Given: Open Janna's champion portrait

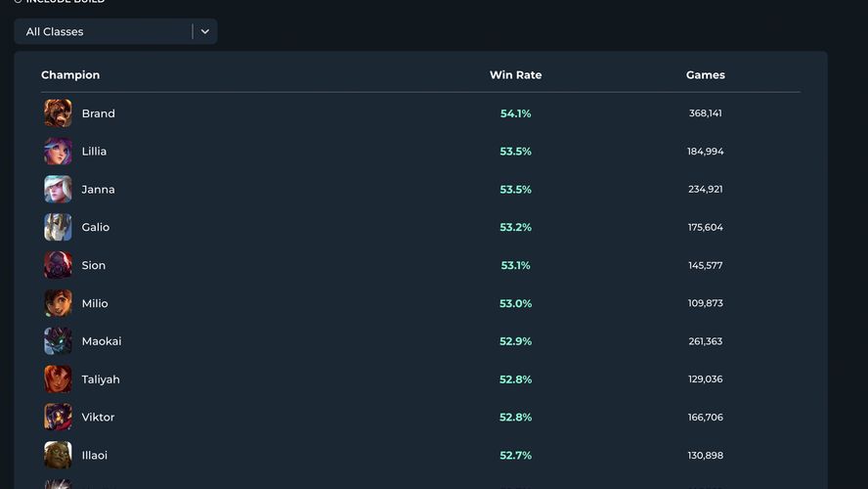Looking at the screenshot, I should coord(58,189).
